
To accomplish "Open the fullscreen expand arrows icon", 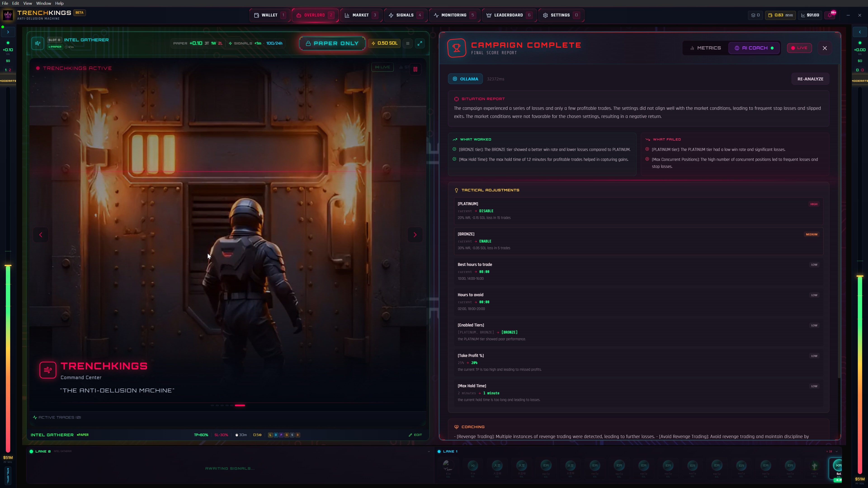I will (x=420, y=43).
